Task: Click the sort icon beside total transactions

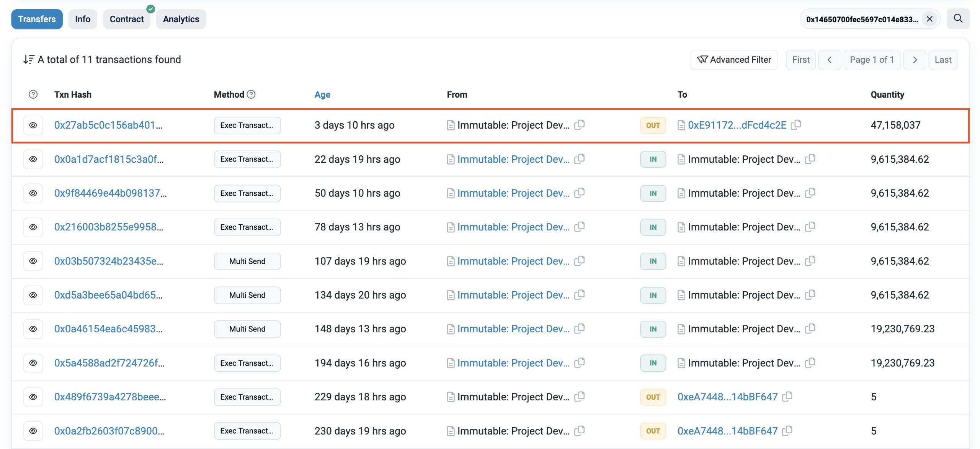Action: (x=29, y=59)
